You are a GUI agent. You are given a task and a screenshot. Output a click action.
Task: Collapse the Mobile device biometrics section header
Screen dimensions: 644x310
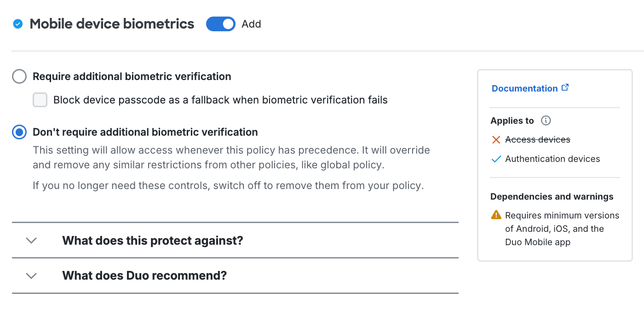(x=111, y=23)
